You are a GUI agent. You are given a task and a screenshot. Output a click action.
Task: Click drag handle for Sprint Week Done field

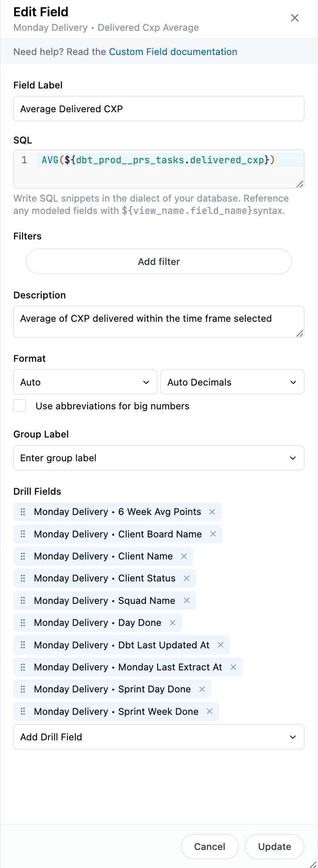tap(23, 711)
